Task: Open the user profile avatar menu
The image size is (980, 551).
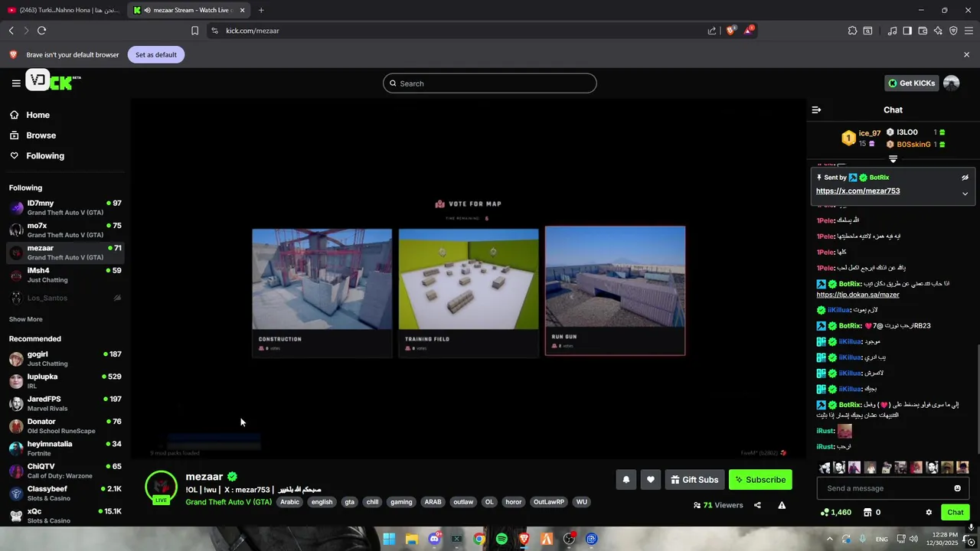Action: 952,83
